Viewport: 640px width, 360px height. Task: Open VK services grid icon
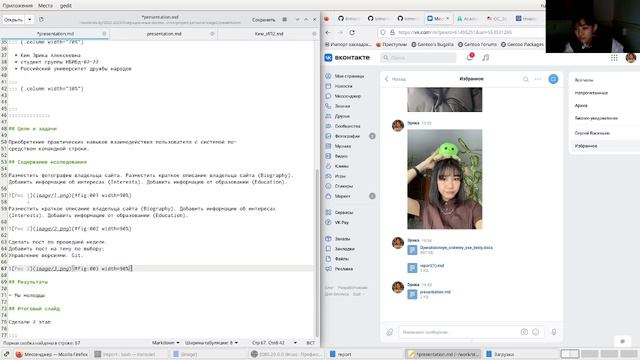coord(614,58)
